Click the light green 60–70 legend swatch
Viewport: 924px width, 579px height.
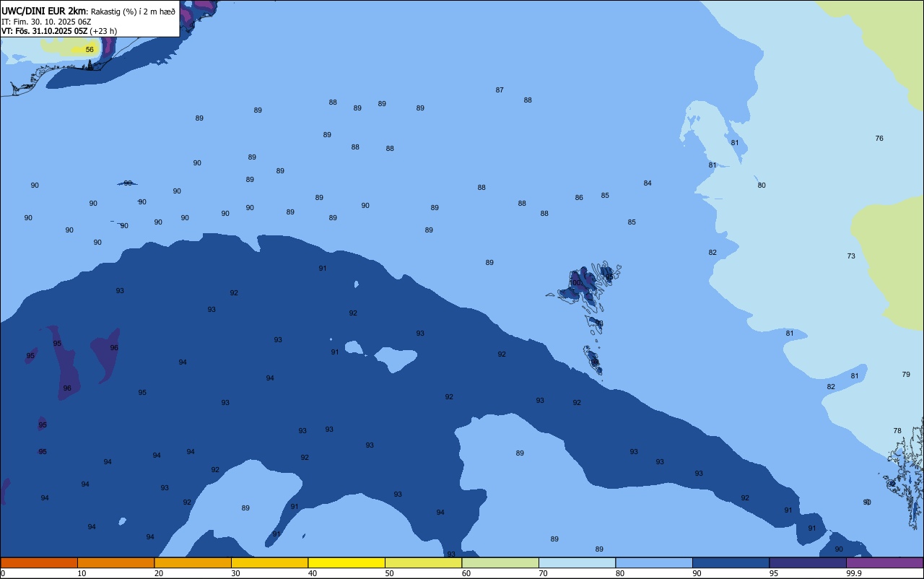pyautogui.click(x=500, y=562)
